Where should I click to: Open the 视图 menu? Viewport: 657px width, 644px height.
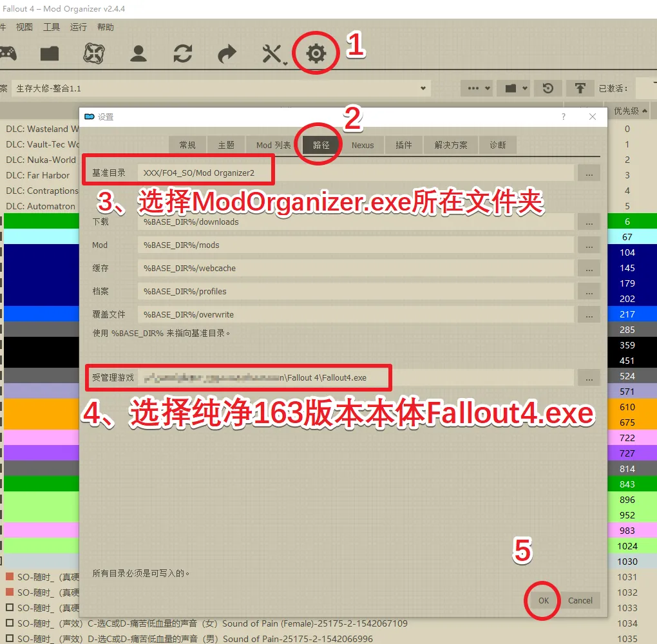pos(24,27)
